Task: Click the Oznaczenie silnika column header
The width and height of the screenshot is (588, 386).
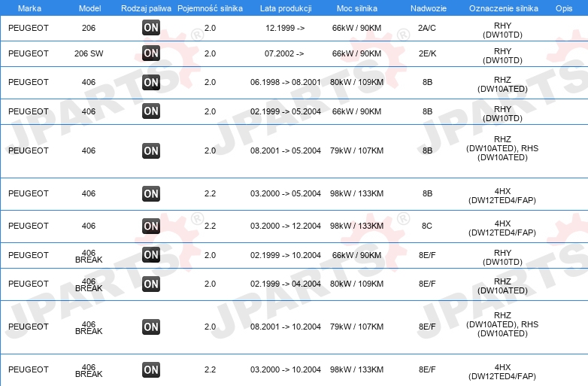Action: point(504,8)
